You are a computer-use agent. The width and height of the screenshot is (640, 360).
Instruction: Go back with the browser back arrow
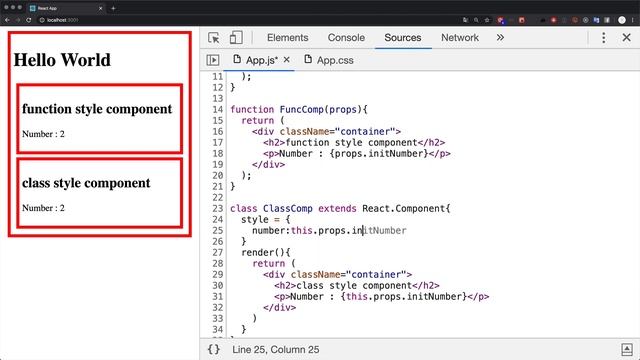(7, 20)
